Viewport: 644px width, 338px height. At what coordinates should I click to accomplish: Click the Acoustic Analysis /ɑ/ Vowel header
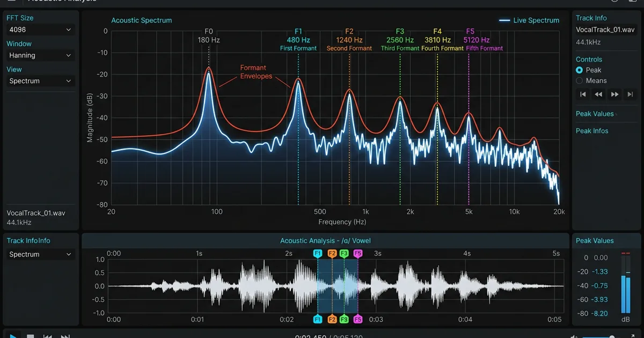click(325, 241)
